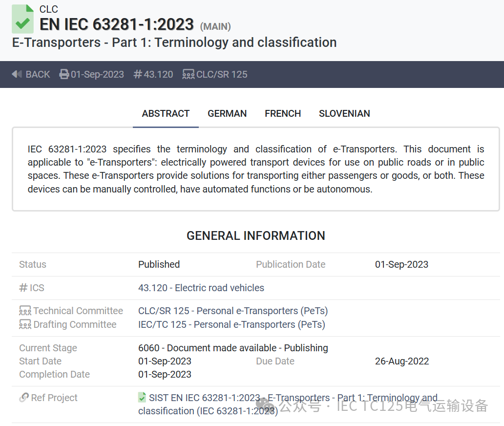Click the Technical Committee group icon
Image resolution: width=504 pixels, height=426 pixels.
click(x=25, y=311)
